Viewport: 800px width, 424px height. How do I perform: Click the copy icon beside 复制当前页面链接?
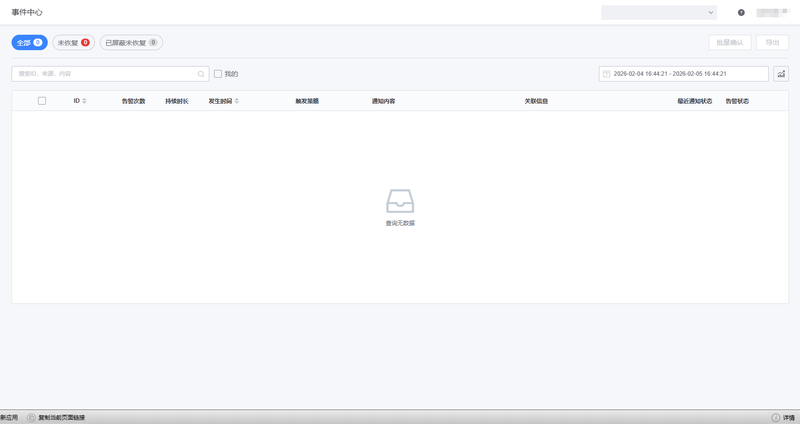coord(31,417)
